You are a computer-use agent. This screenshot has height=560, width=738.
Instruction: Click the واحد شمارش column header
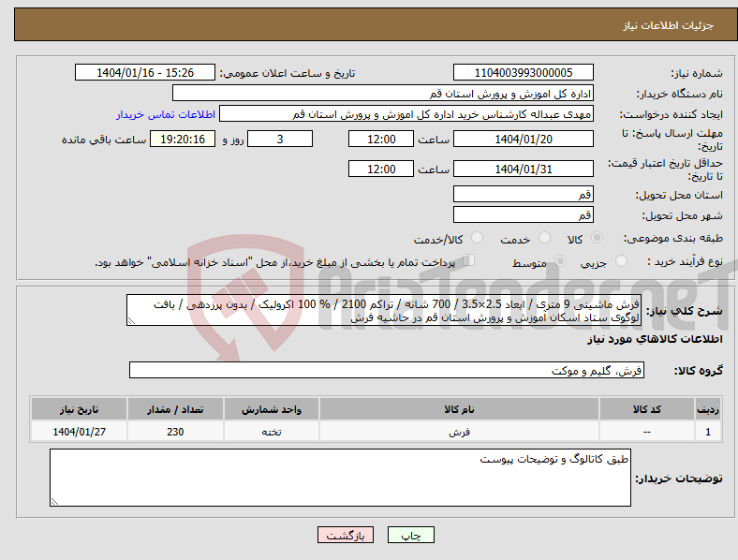tap(272, 409)
